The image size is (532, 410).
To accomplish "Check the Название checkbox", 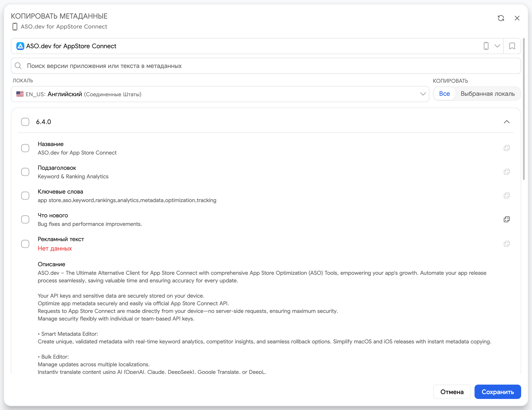I will [x=25, y=148].
